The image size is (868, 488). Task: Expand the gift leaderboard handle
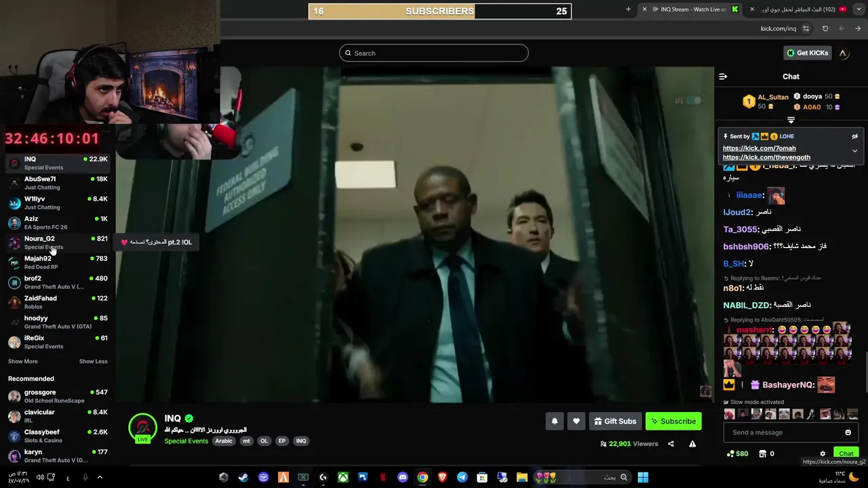click(791, 120)
